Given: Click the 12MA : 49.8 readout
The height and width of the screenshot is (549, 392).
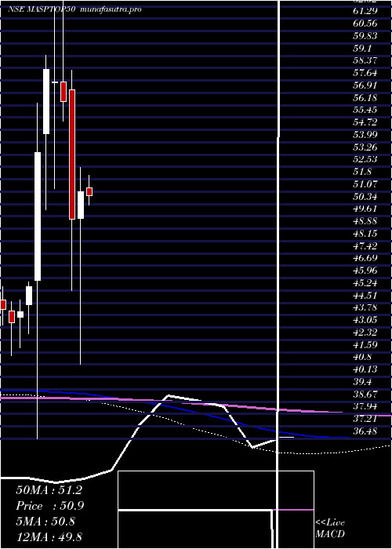Looking at the screenshot, I should pyautogui.click(x=49, y=536).
